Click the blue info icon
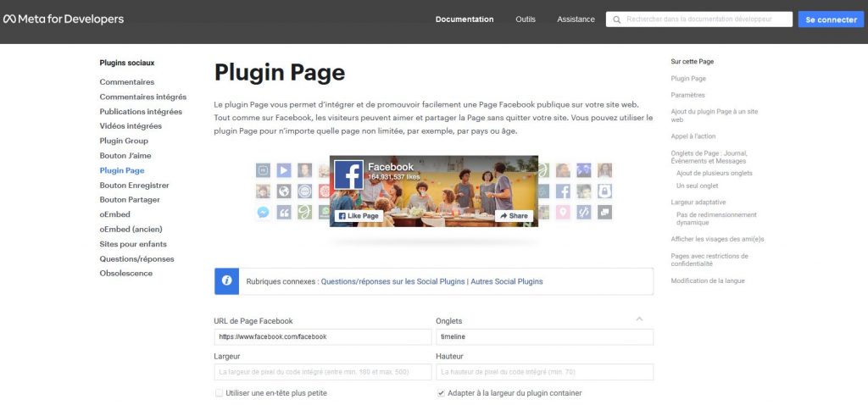This screenshot has width=868, height=405. point(226,281)
